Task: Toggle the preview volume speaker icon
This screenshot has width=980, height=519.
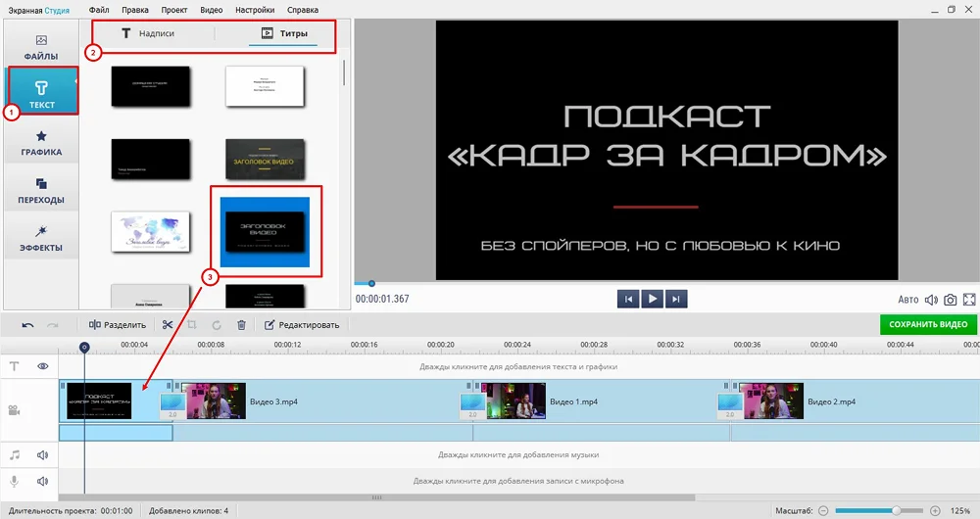Action: [931, 300]
